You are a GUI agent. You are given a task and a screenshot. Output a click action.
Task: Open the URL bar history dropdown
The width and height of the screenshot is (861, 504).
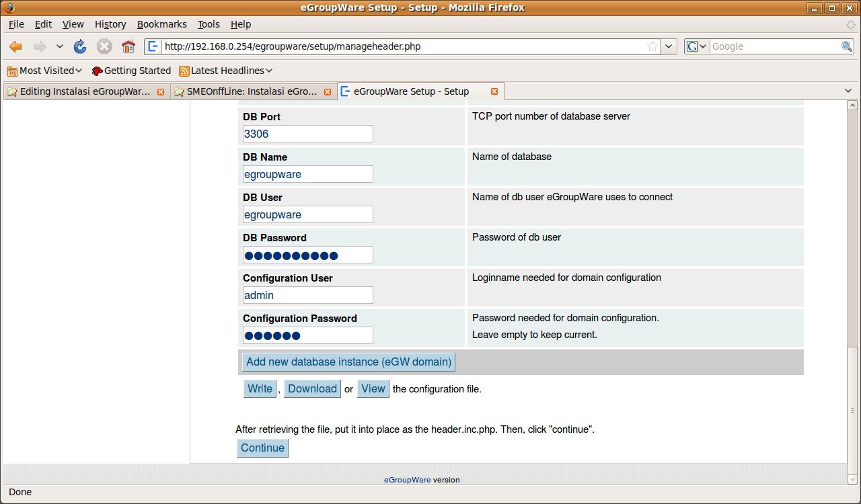(669, 46)
